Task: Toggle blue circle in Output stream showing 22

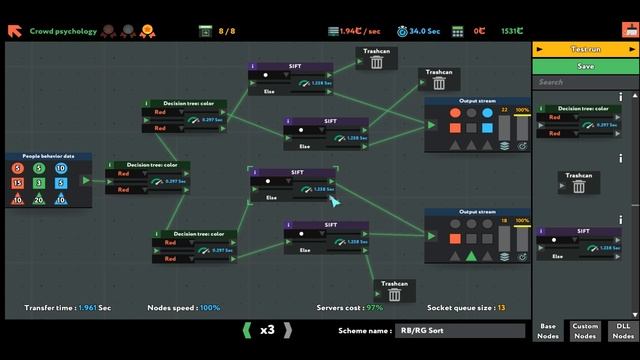Action: click(x=487, y=113)
